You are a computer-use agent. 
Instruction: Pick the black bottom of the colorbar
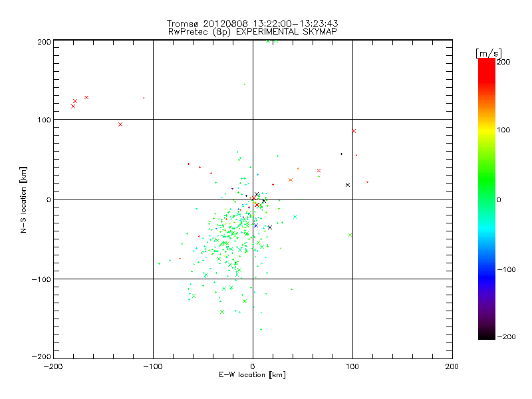487,336
